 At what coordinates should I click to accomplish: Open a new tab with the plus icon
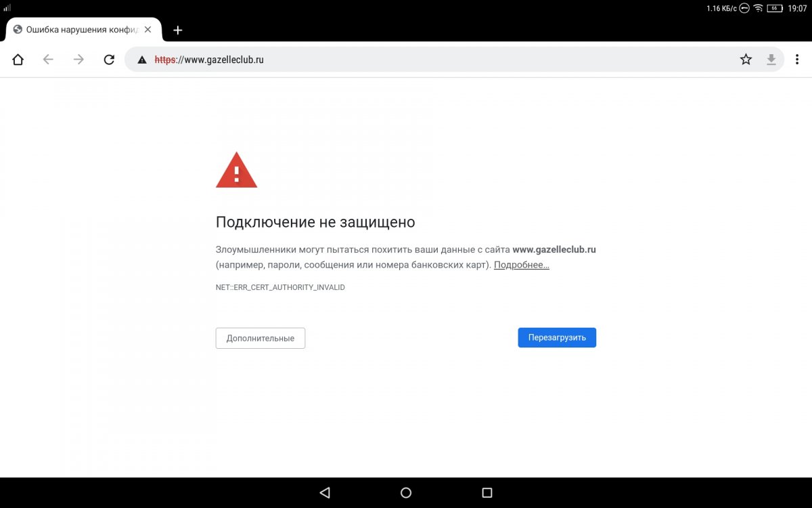coord(178,30)
